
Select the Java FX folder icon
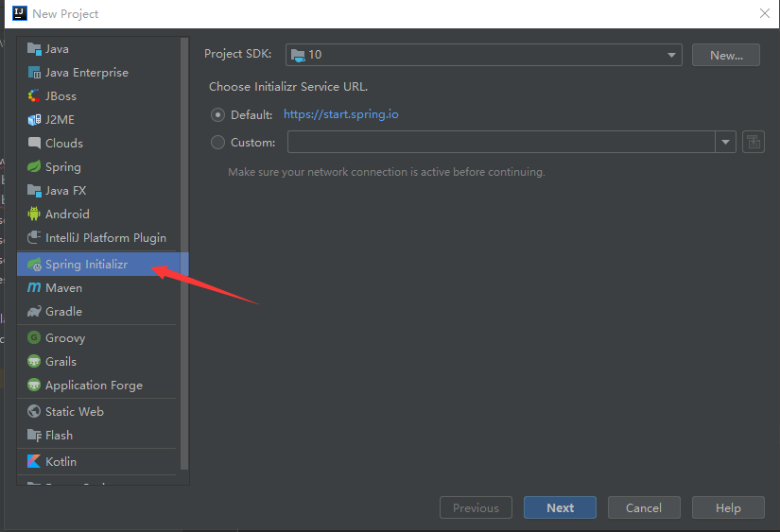(x=34, y=191)
